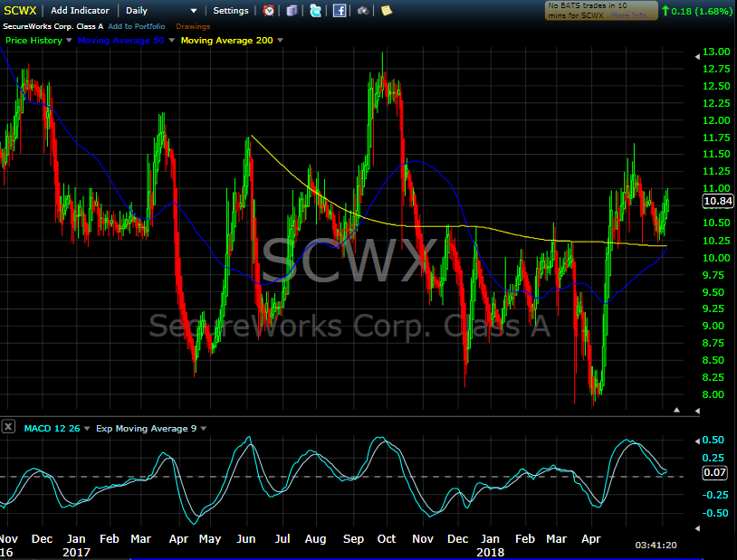Click the MACD 12 26 label
Viewport: 737px width, 560px height.
[53, 429]
